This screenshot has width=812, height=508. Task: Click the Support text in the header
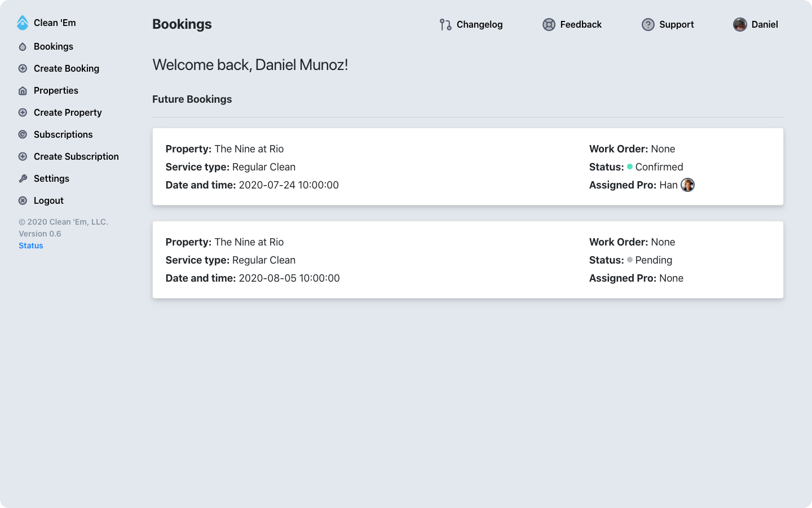[676, 25]
